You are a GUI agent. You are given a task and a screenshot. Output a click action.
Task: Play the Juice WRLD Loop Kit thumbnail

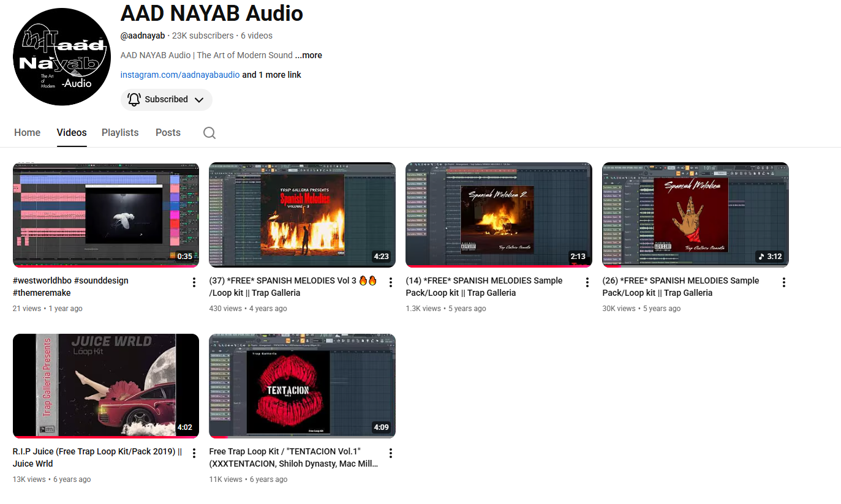tap(106, 386)
